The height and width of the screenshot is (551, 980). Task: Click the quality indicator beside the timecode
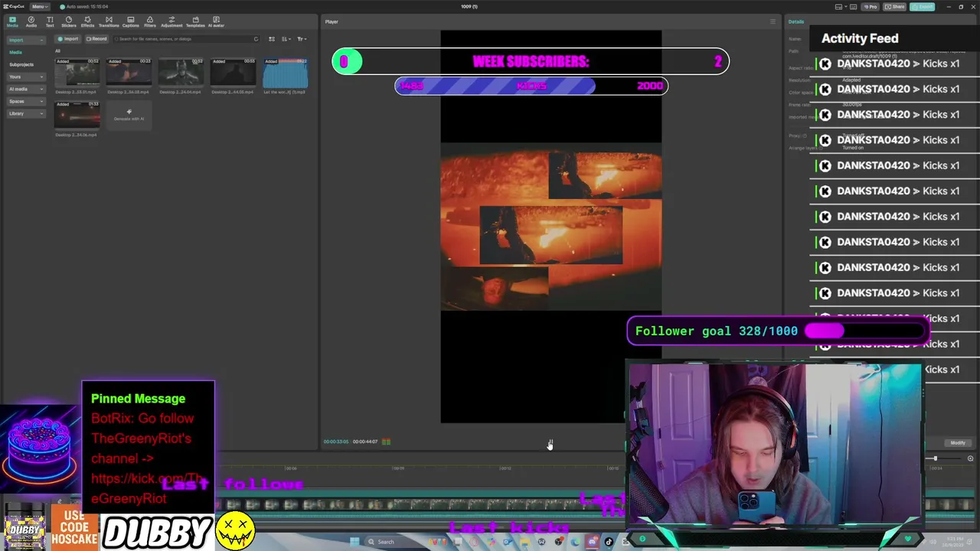pos(386,442)
